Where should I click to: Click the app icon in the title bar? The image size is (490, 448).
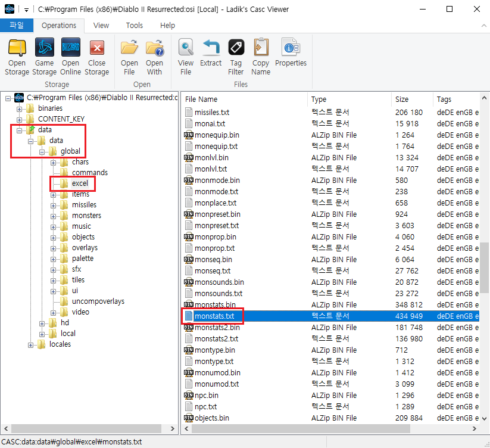click(x=10, y=9)
